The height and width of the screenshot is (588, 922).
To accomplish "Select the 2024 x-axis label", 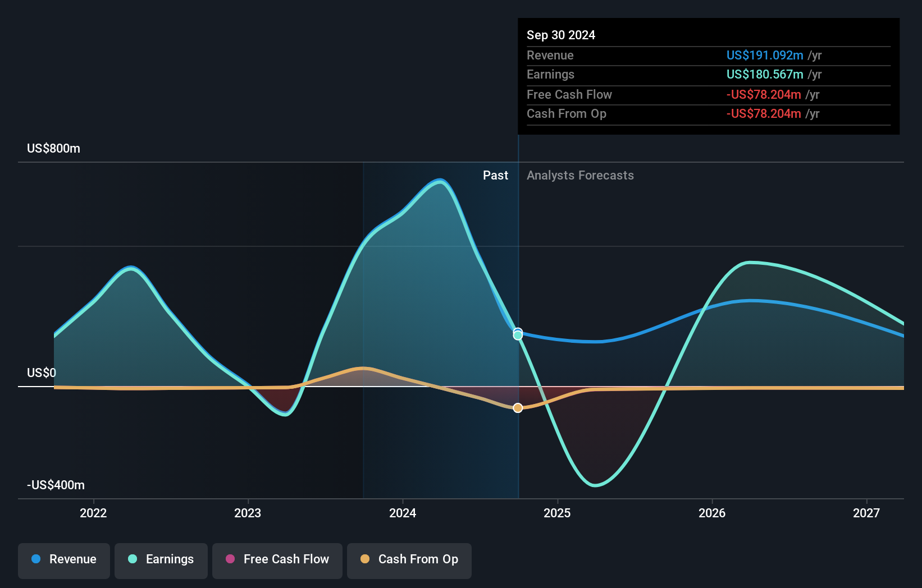I will pos(403,513).
